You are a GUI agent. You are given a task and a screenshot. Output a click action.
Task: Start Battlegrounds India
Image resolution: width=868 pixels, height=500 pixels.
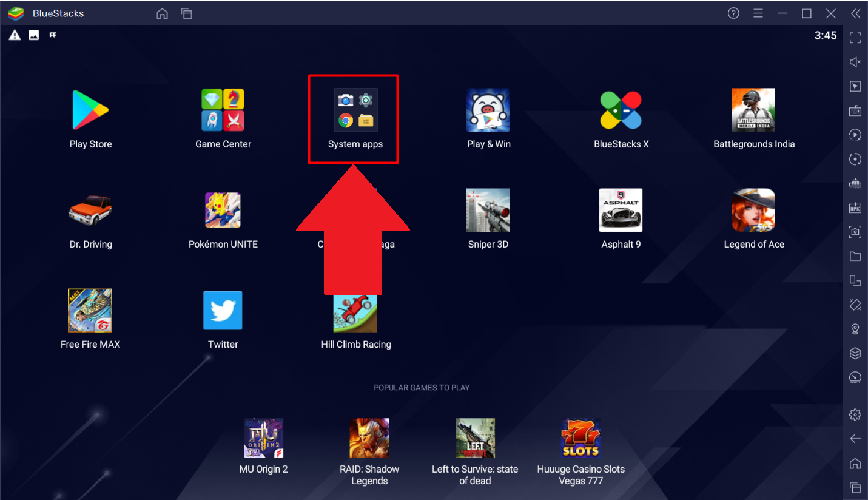tap(753, 110)
